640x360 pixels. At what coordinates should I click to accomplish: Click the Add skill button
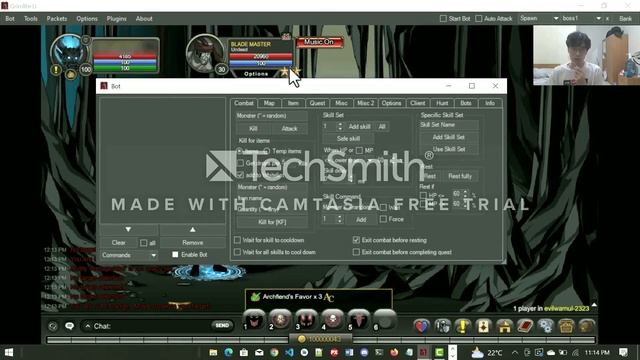[360, 127]
